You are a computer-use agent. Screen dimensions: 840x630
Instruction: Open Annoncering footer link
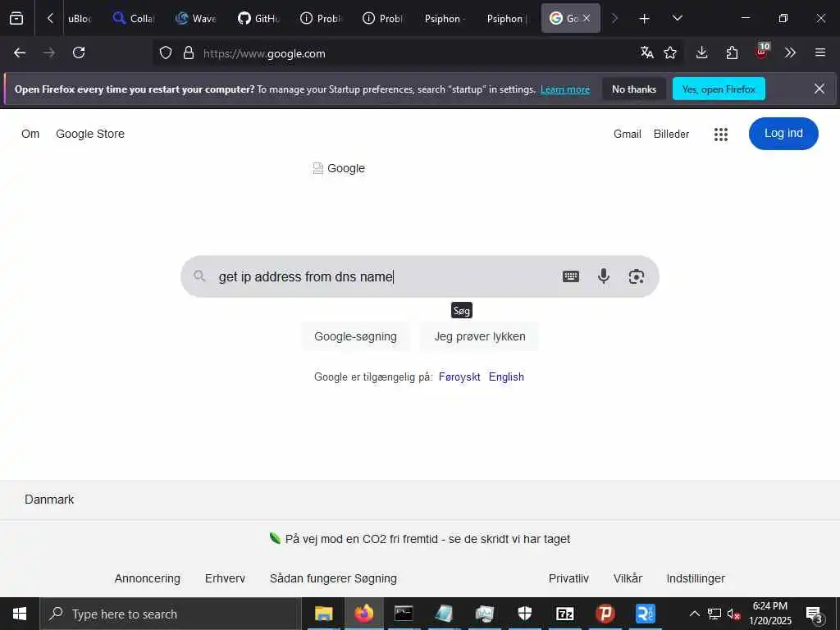point(148,578)
